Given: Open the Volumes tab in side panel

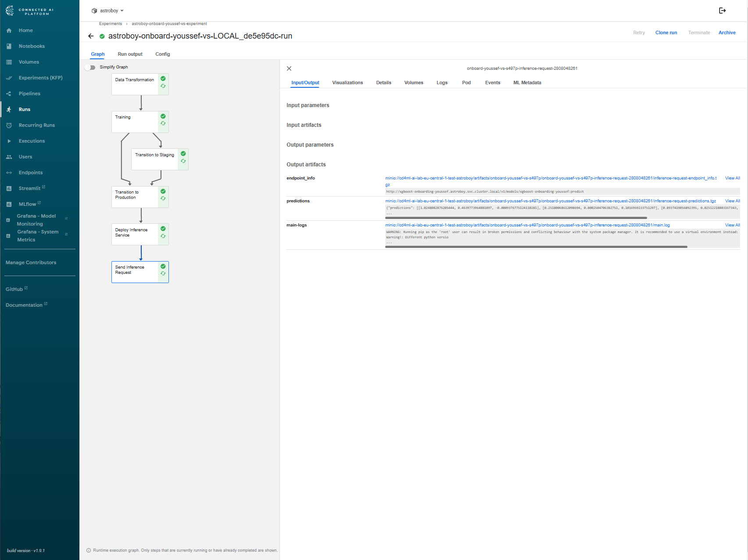Looking at the screenshot, I should (x=414, y=83).
